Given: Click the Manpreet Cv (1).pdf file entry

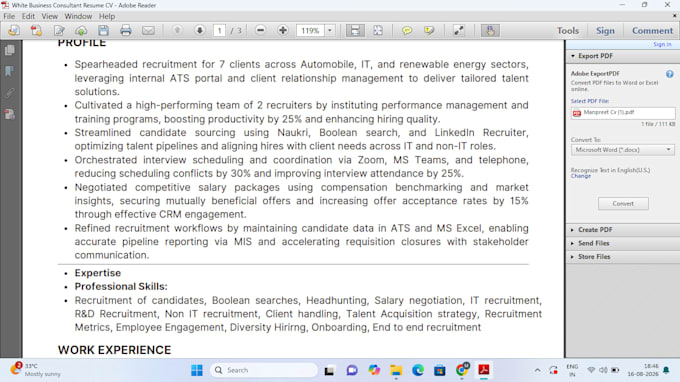Looking at the screenshot, I should [x=623, y=113].
